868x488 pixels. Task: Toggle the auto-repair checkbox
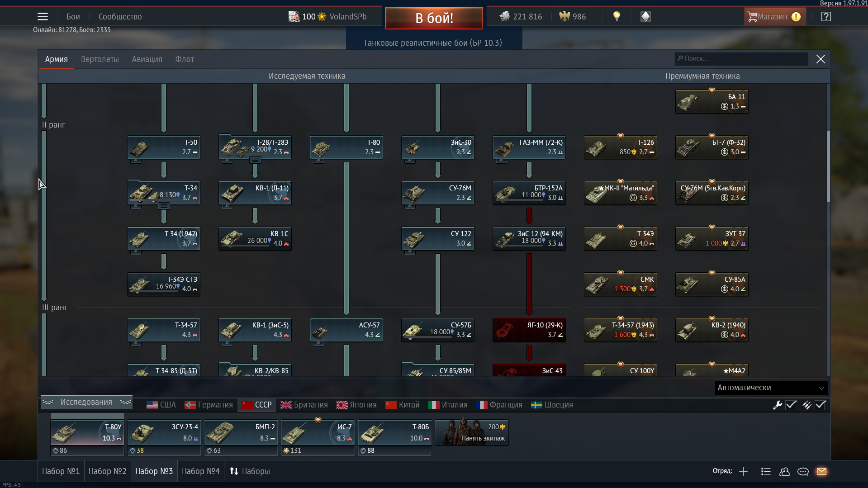791,405
